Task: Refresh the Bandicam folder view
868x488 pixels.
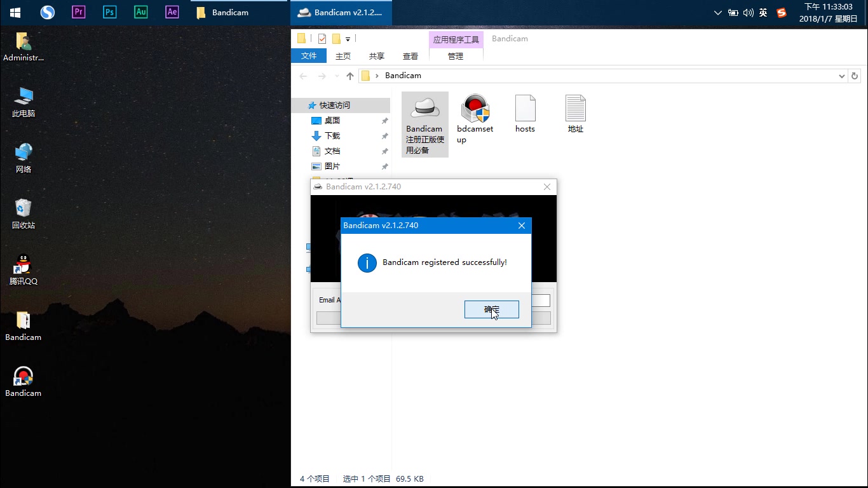Action: [x=855, y=76]
